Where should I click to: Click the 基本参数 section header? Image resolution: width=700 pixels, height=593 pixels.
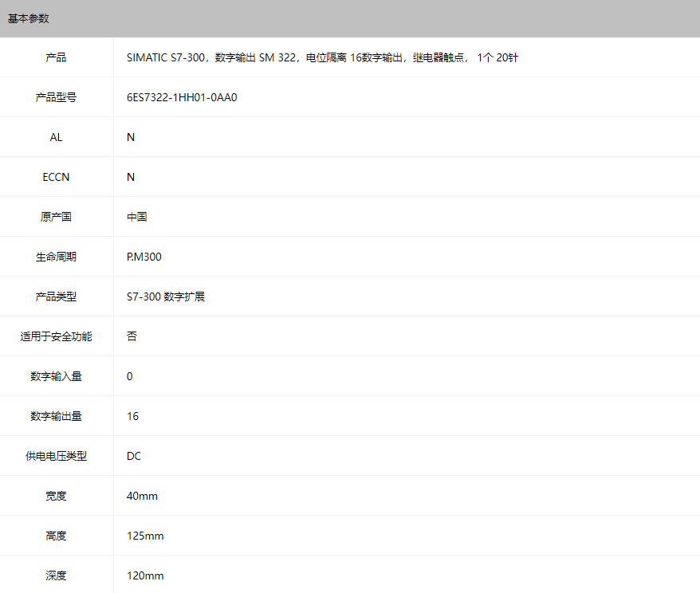pos(29,19)
